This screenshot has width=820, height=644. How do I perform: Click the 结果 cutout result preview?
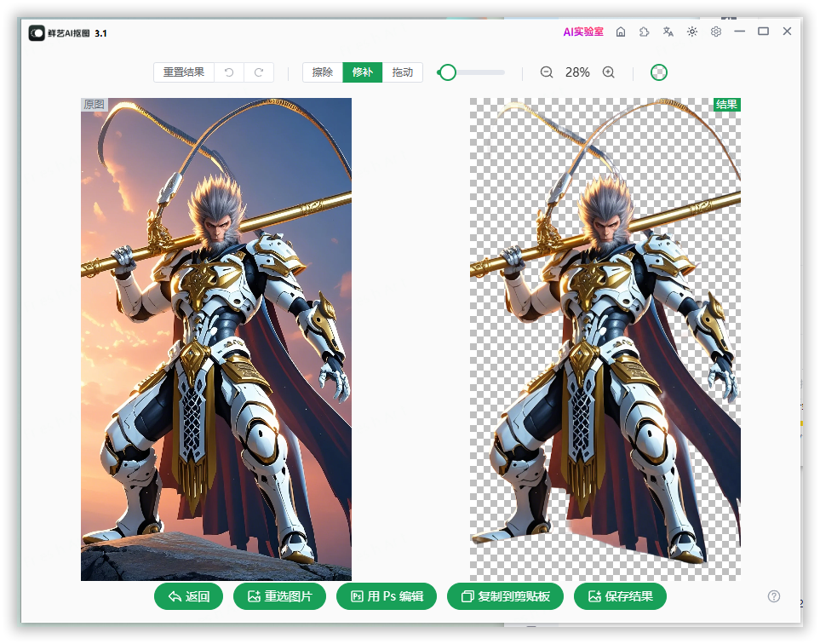[605, 339]
